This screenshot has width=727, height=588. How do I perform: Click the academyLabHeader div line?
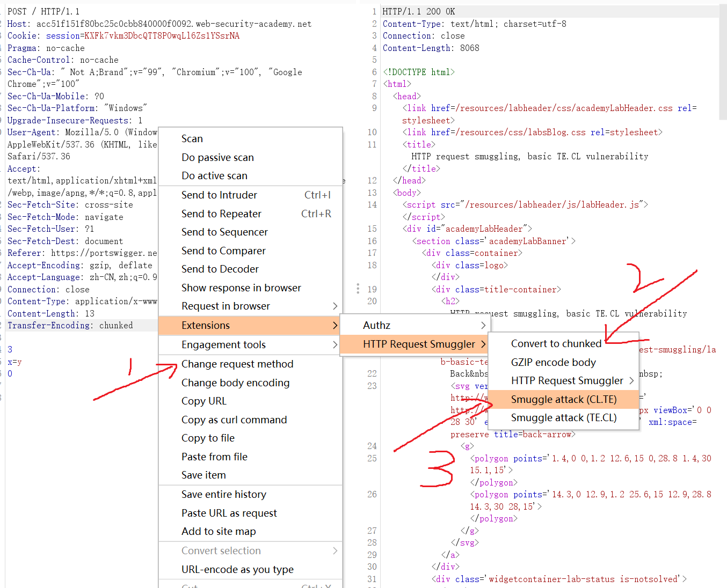tap(468, 229)
